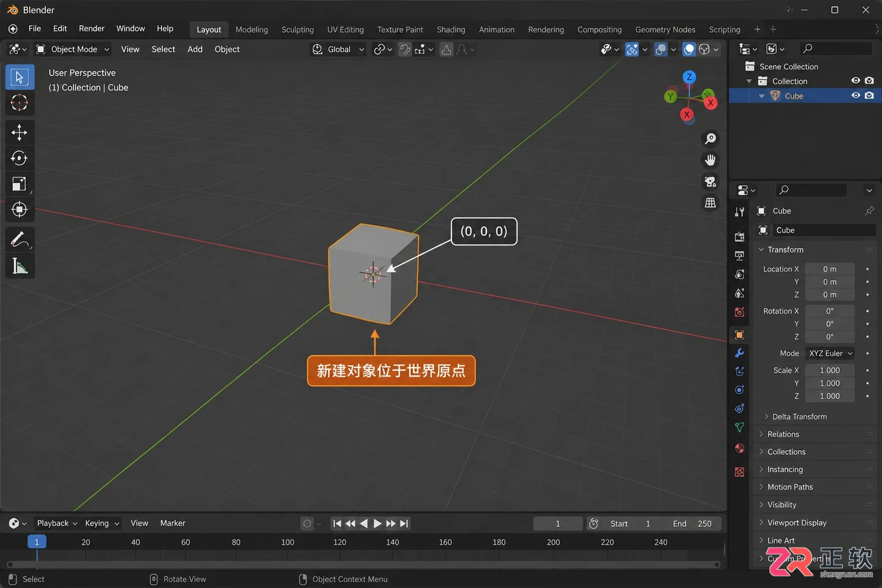Open the Particles properties tab
Screen dimensions: 882x588
(x=740, y=371)
